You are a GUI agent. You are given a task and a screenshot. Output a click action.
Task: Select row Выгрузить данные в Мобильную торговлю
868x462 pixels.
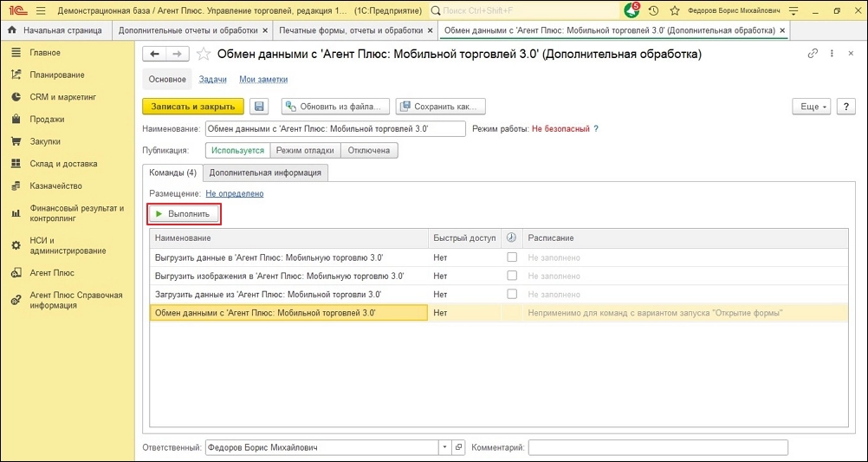(x=498, y=257)
